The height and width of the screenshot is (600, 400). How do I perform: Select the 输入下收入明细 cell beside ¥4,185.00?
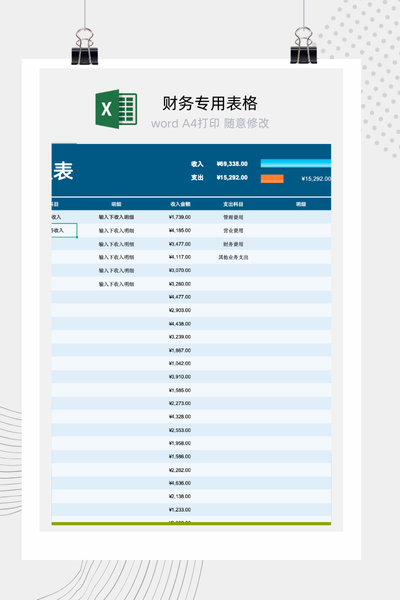point(116,230)
